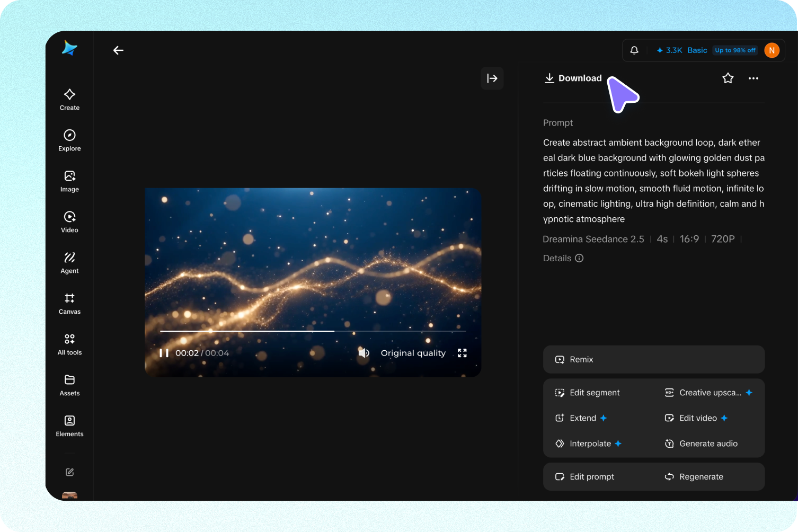The width and height of the screenshot is (798, 532).
Task: Click the Details info link
Action: [x=563, y=258]
